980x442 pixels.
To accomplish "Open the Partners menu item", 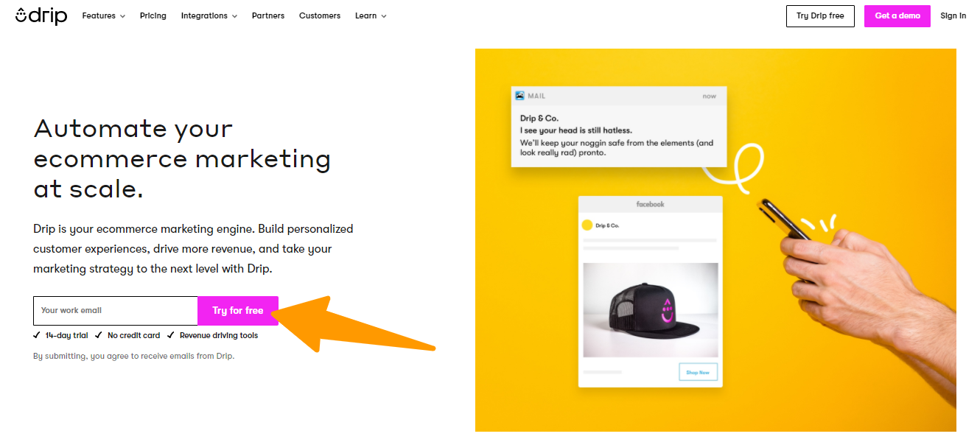I will click(268, 15).
